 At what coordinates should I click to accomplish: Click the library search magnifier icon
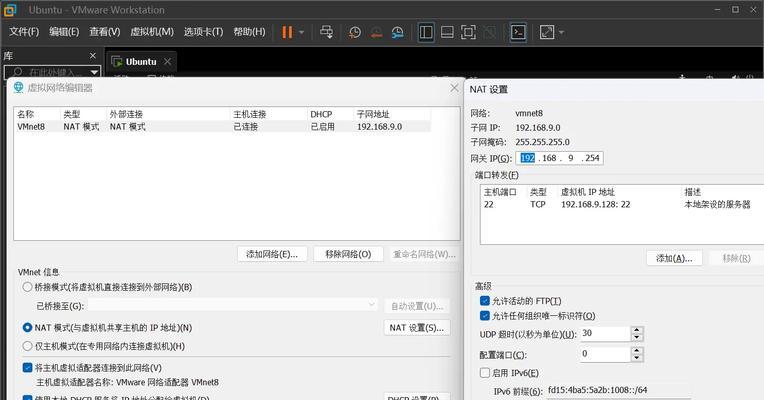click(18, 72)
